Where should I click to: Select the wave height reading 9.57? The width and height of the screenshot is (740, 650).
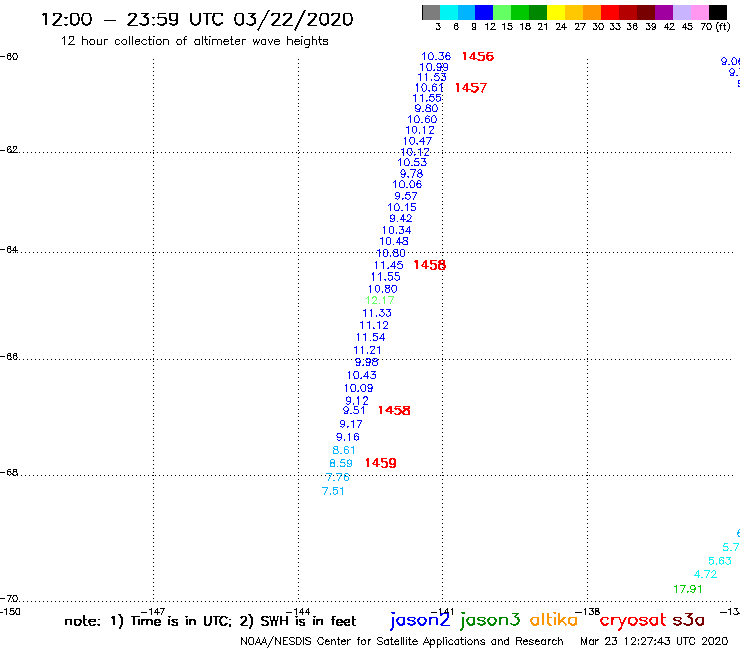point(406,196)
